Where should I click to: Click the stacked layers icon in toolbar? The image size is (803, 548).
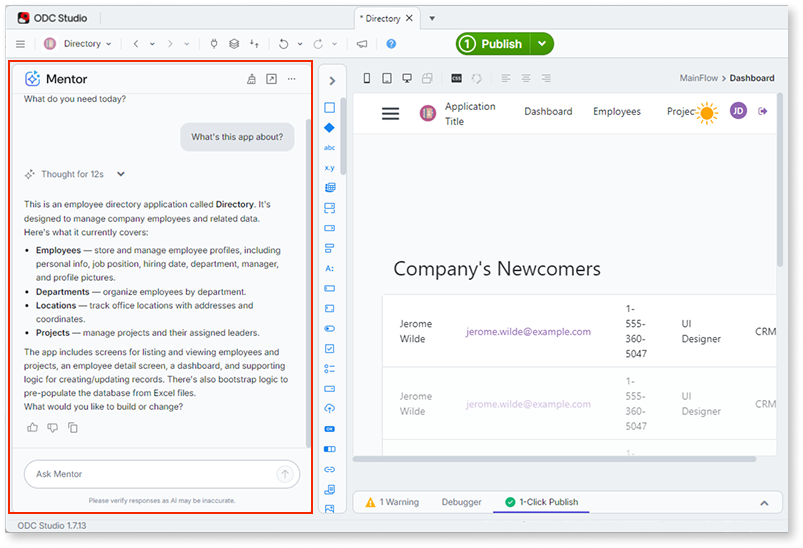[x=234, y=44]
